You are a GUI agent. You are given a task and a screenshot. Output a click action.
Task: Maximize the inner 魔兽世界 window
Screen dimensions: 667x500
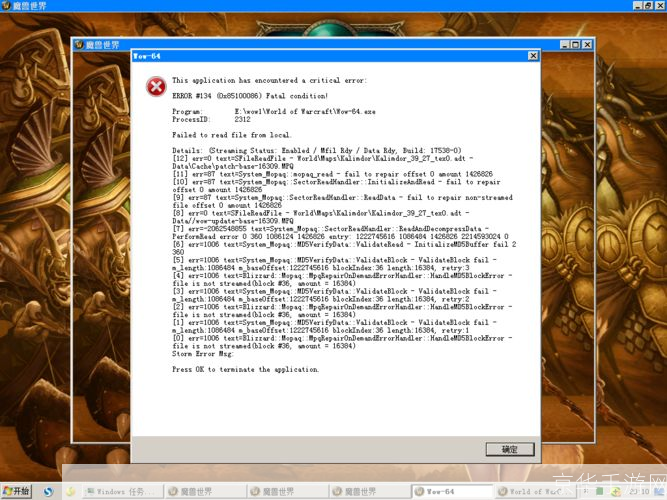576,45
